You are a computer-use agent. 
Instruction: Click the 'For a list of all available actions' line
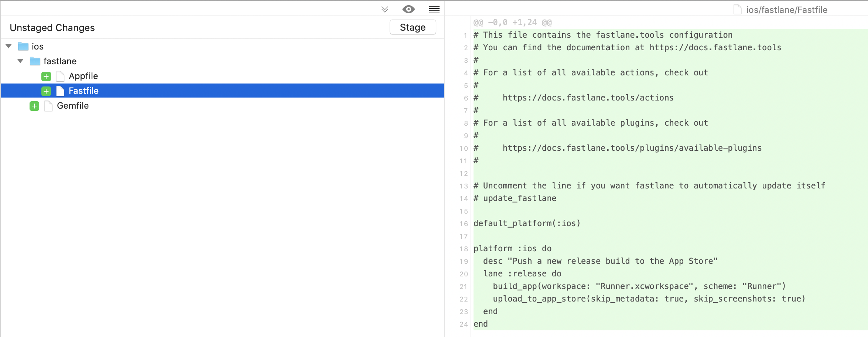591,73
